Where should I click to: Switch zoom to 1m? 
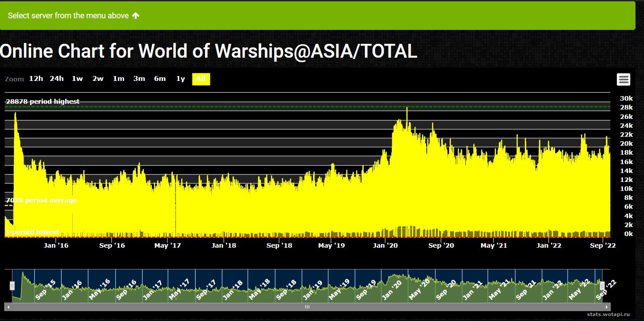(118, 79)
